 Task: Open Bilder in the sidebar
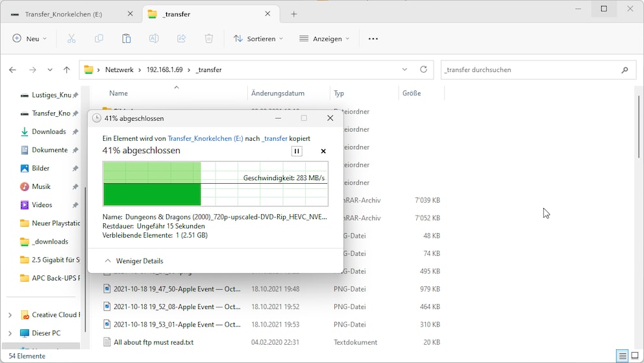click(40, 168)
